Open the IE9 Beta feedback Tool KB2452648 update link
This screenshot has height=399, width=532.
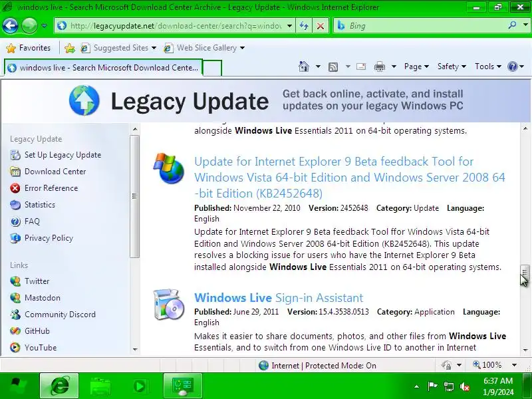coord(350,178)
